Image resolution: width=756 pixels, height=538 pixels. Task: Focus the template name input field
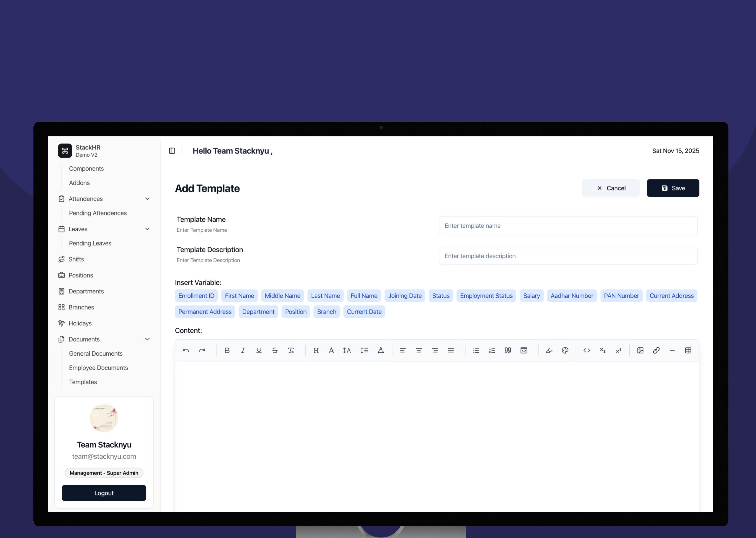click(x=568, y=226)
